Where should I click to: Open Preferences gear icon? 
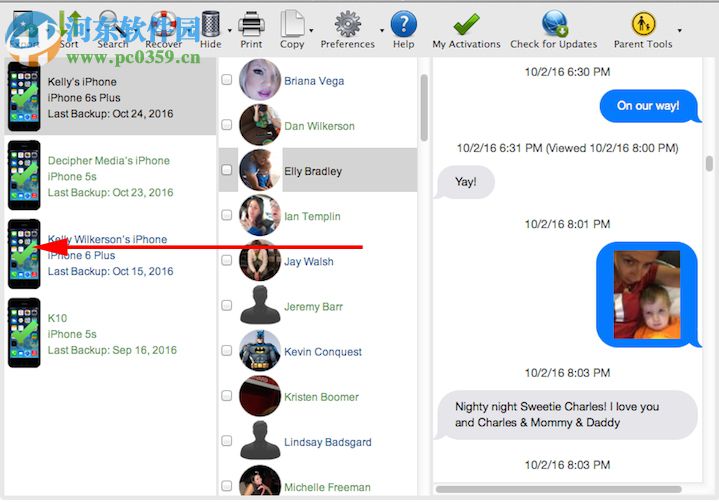(348, 24)
